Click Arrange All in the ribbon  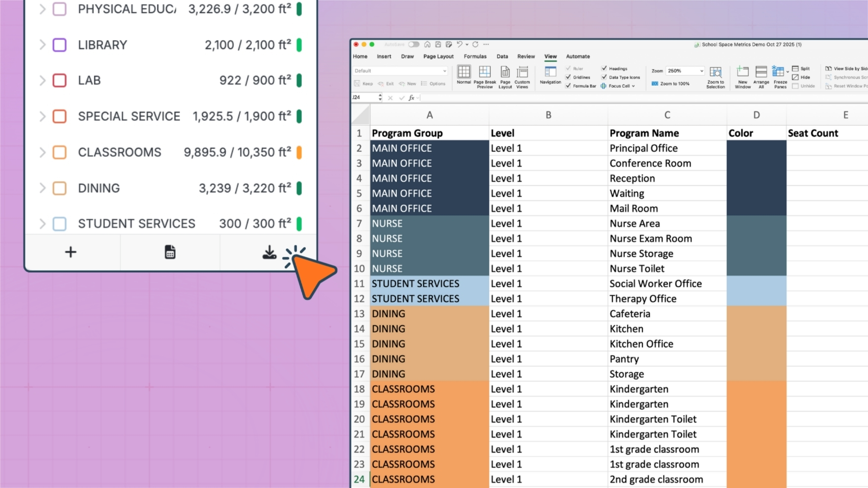(761, 77)
